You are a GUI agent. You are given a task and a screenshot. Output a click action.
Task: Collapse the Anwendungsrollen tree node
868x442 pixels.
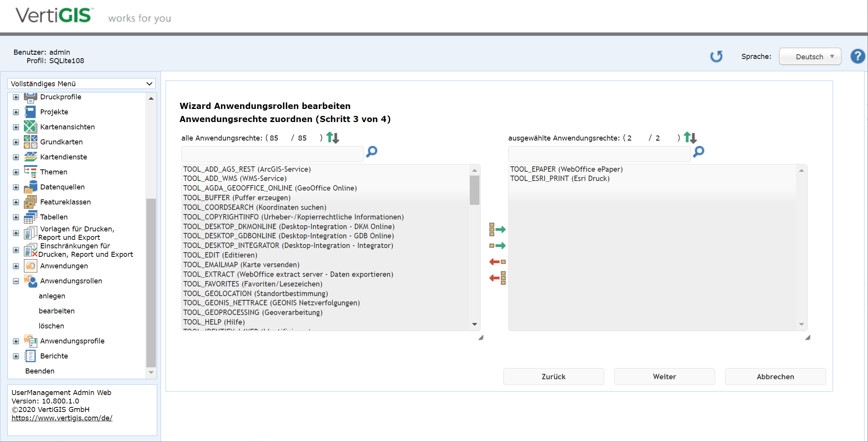16,281
